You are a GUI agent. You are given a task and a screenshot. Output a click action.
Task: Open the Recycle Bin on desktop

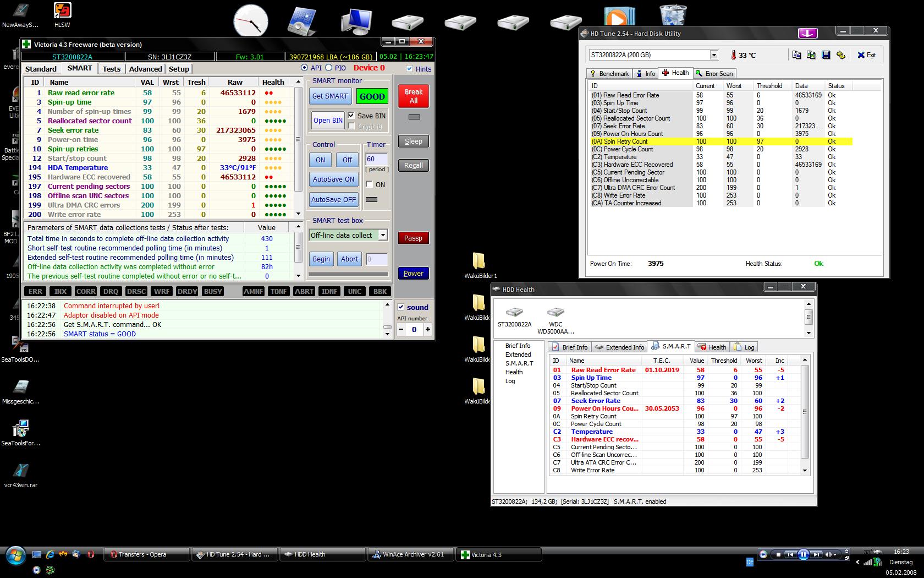(x=673, y=15)
